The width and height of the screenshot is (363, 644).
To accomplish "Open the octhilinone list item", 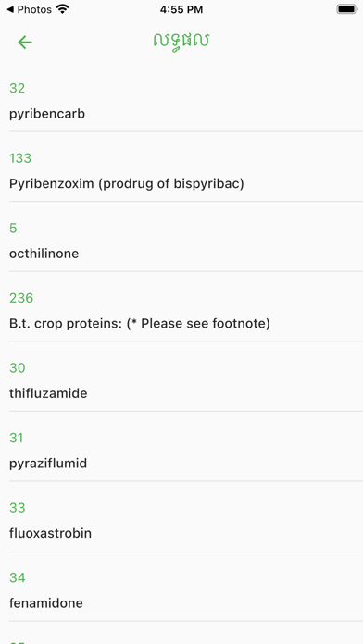I will [181, 241].
